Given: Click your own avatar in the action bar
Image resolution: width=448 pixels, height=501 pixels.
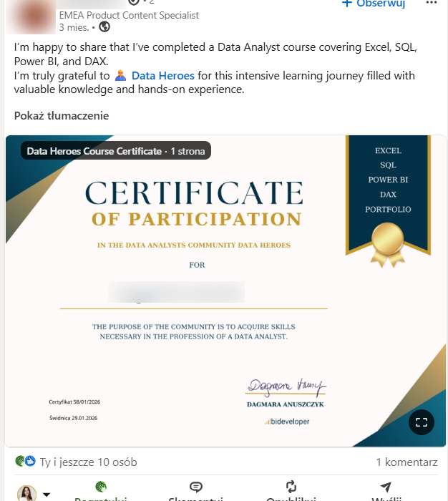Looking at the screenshot, I should (x=27, y=493).
